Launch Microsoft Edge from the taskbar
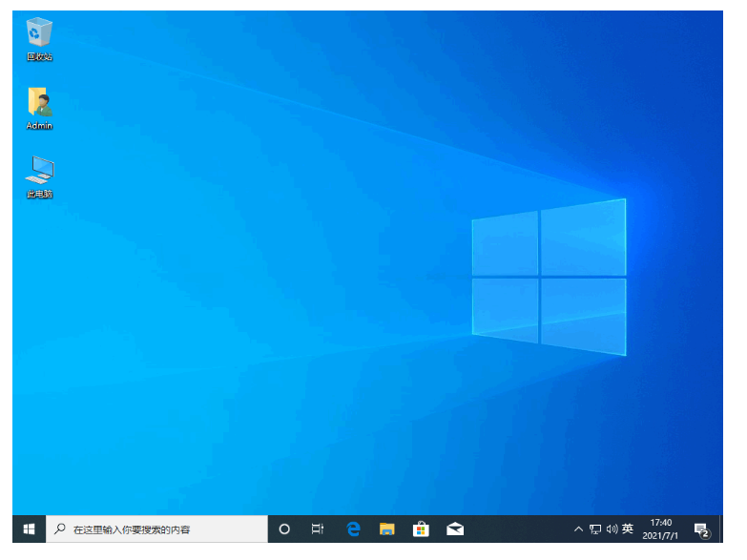Viewport: 747px width, 560px height. (x=353, y=529)
